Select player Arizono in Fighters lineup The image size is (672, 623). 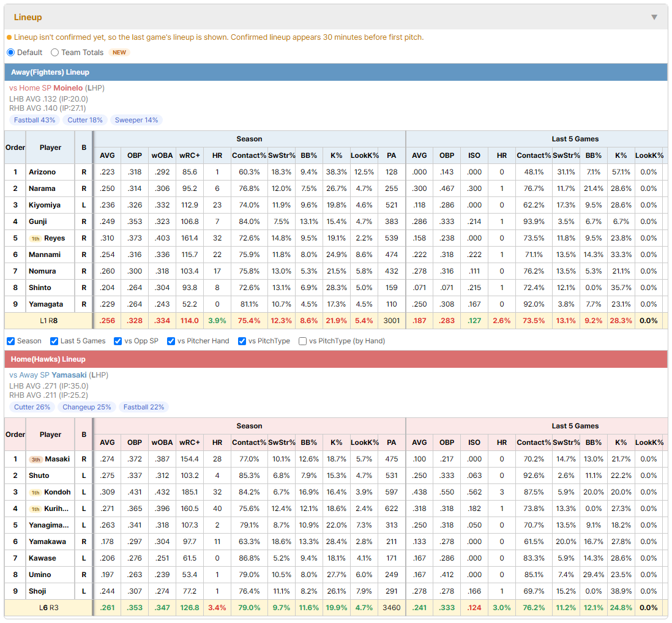coord(42,172)
